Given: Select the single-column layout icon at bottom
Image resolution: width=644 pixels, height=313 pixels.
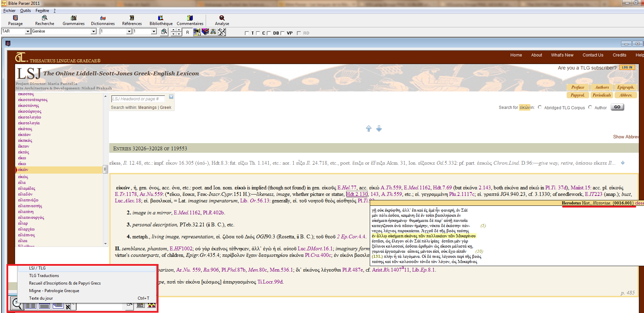Looking at the screenshot, I should click(44, 306).
